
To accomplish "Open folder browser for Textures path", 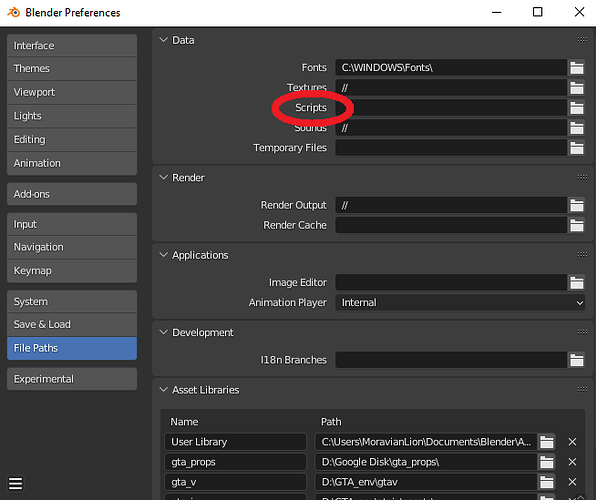I will click(x=576, y=88).
